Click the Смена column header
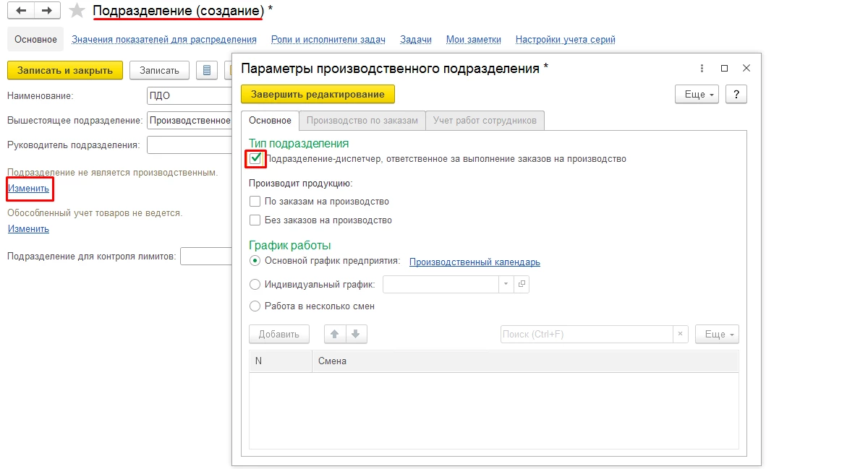The width and height of the screenshot is (868, 469). pos(525,361)
